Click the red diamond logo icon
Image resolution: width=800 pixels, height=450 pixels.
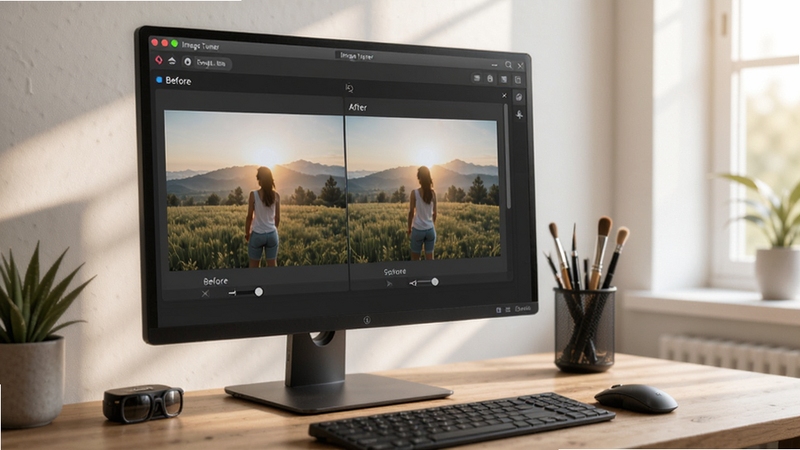coord(159,60)
